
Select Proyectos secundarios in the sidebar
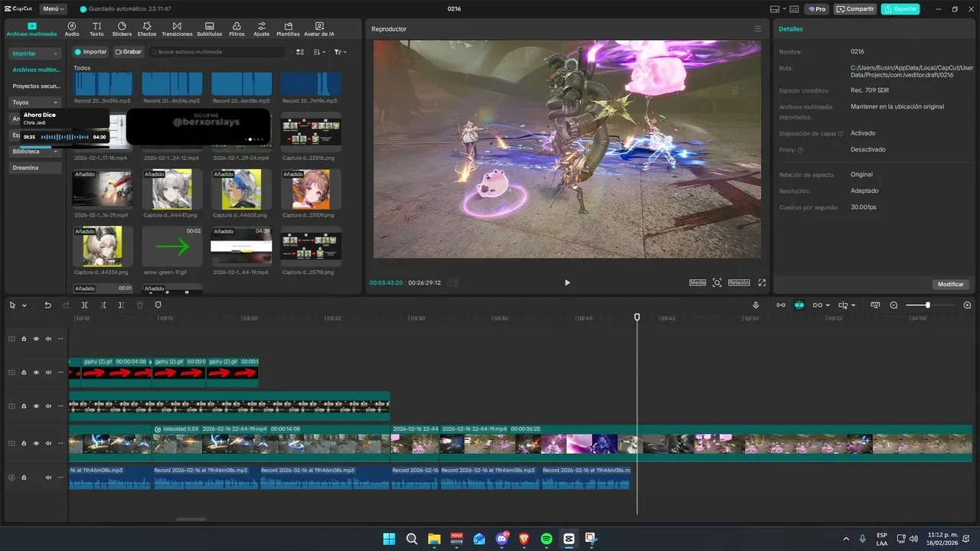35,86
